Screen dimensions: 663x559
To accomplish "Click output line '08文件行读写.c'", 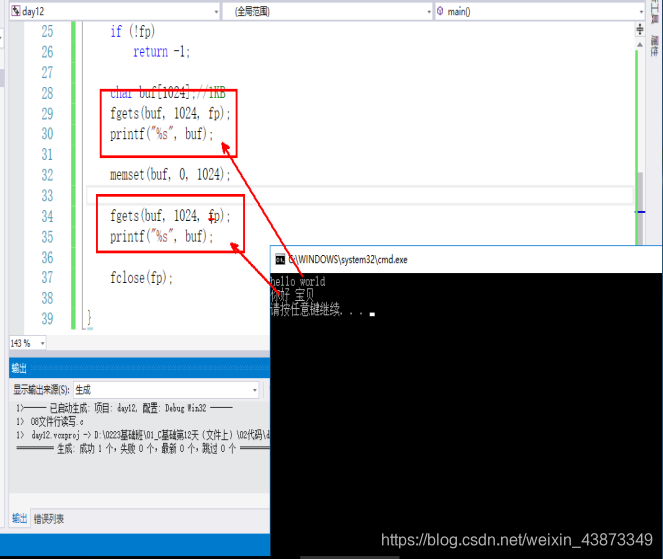I will [x=50, y=421].
